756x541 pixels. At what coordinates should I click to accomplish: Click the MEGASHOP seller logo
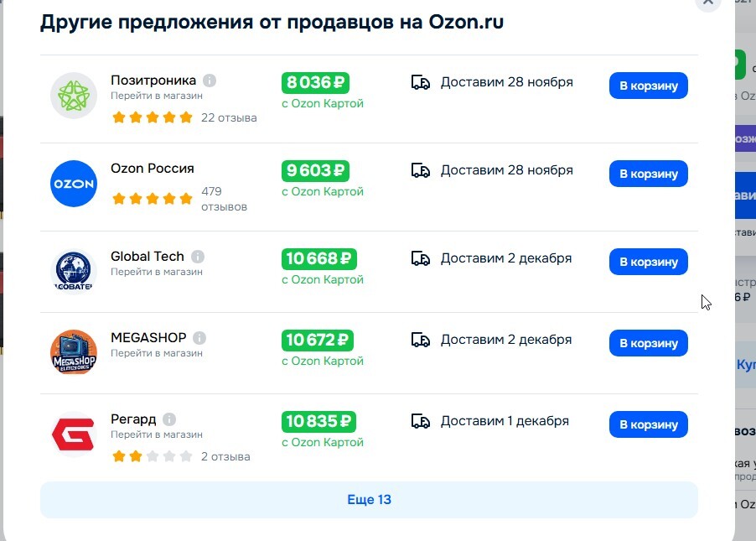pyautogui.click(x=74, y=352)
